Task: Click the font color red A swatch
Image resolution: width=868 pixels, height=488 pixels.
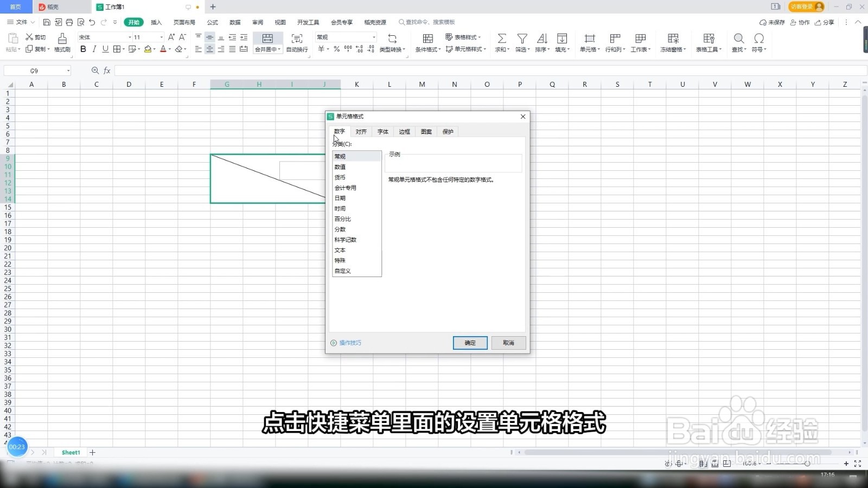Action: pos(163,49)
